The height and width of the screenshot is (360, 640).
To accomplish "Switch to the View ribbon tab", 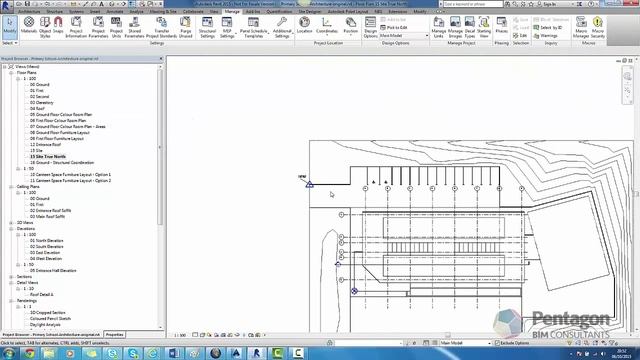I will click(214, 12).
